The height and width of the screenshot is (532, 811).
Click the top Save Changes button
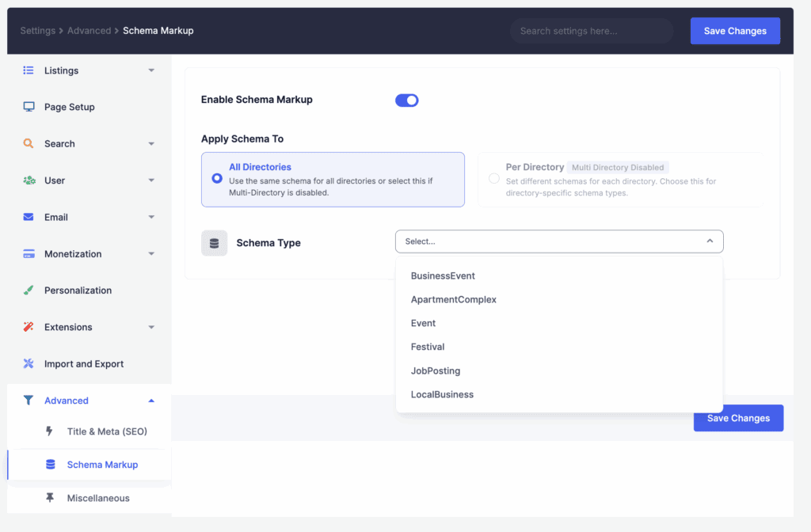(x=735, y=31)
